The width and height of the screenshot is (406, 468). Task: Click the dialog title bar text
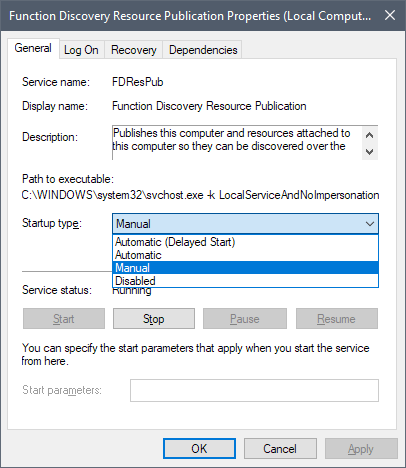click(190, 16)
